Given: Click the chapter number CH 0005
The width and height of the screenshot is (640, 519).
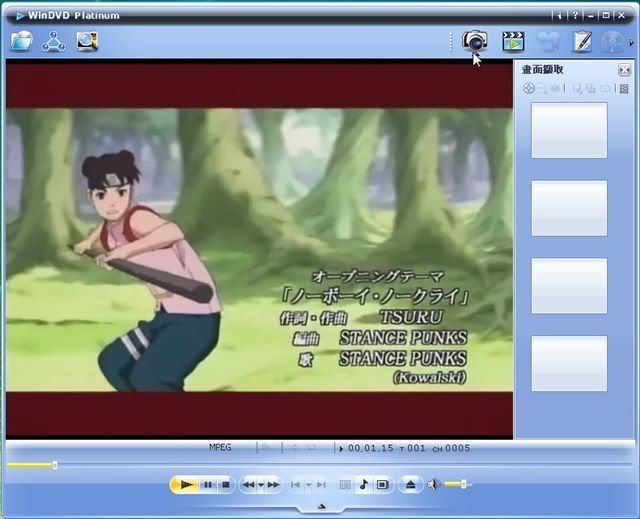Looking at the screenshot, I should [x=451, y=448].
